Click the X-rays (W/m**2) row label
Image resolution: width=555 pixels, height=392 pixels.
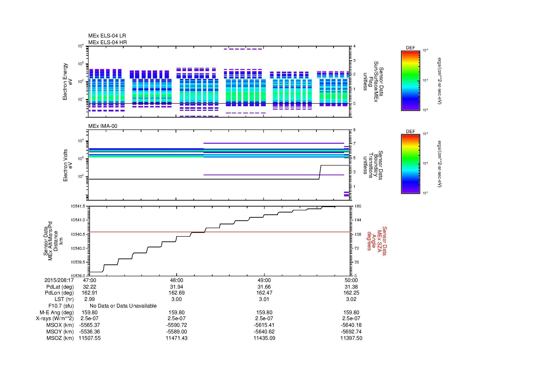tap(55, 318)
